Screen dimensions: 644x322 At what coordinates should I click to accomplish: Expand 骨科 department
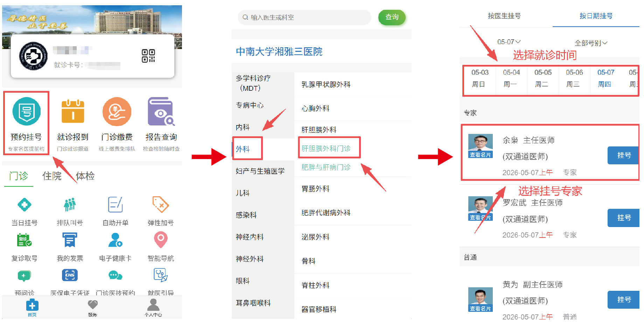point(353,261)
